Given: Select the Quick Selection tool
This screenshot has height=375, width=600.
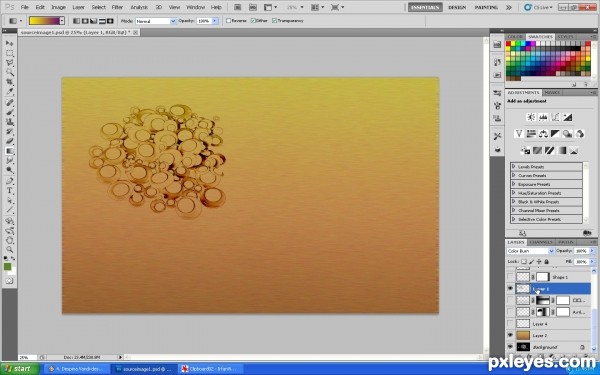Looking at the screenshot, I should 10,72.
